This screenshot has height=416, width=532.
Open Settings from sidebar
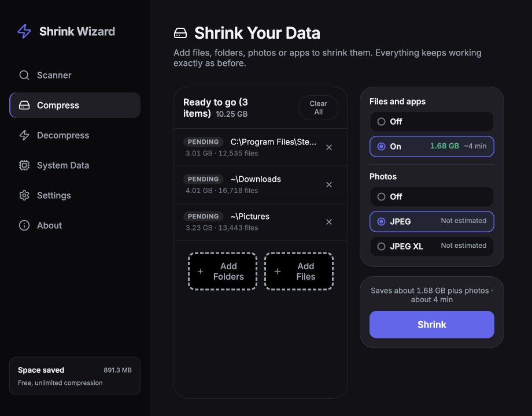[x=75, y=195]
